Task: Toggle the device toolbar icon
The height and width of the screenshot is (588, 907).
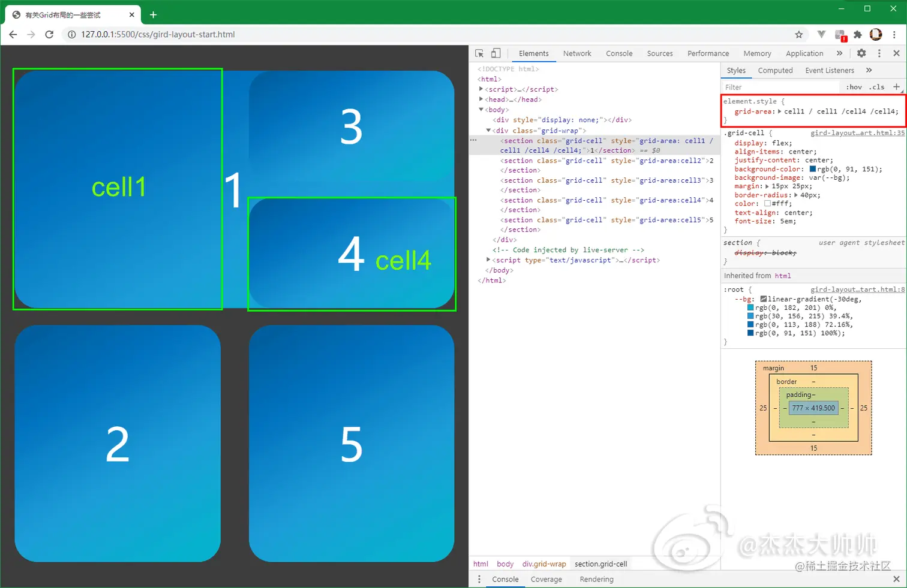Action: [x=496, y=53]
